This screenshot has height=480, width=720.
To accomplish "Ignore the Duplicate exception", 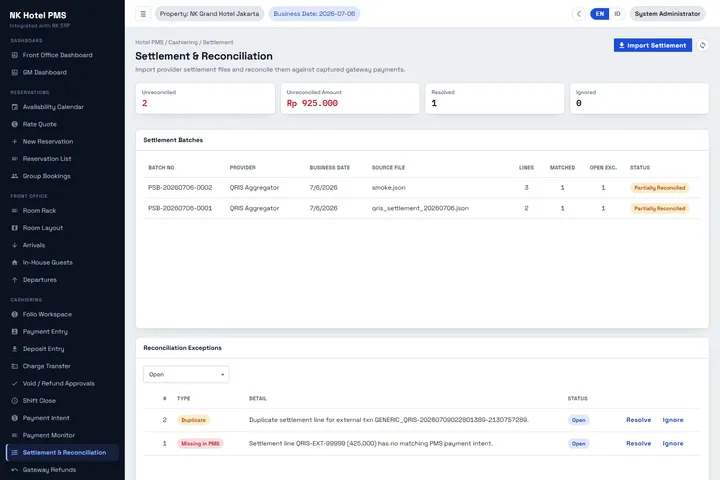I will (673, 420).
